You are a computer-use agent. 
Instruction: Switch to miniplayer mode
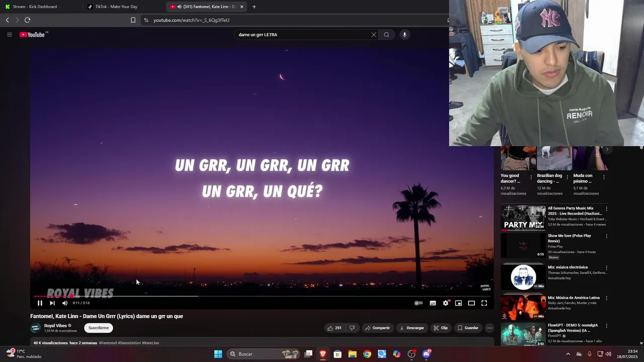[x=458, y=303]
